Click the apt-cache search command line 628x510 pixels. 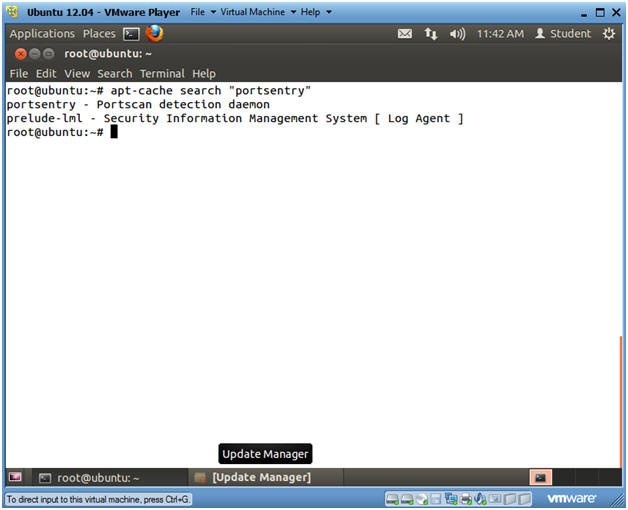pyautogui.click(x=159, y=91)
